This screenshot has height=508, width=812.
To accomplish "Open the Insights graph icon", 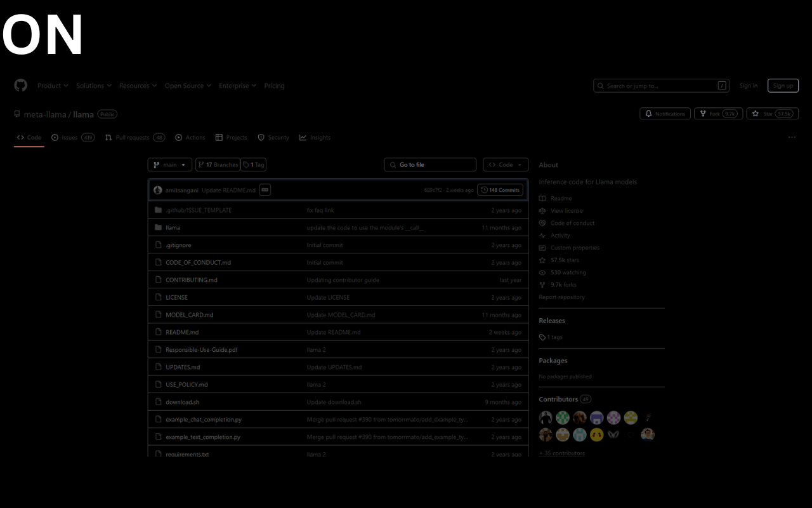I will 303,137.
